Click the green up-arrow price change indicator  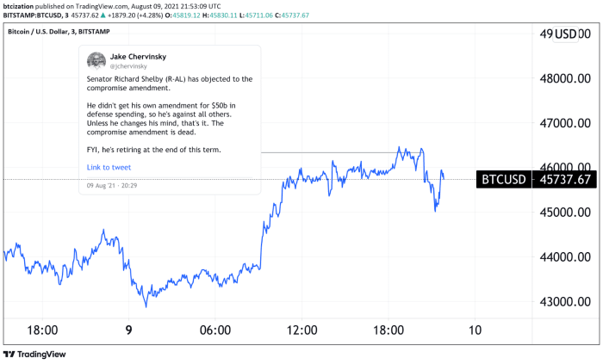[101, 15]
